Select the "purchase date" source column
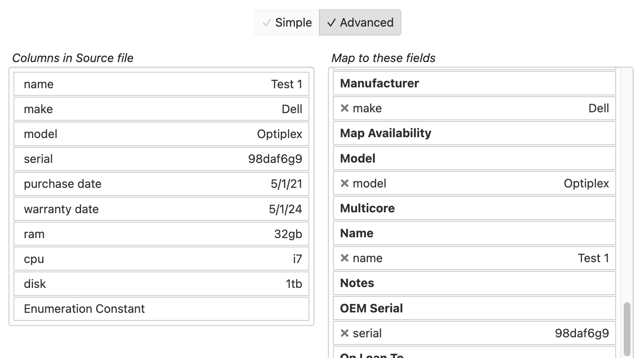Image resolution: width=644 pixels, height=358 pixels. [x=162, y=184]
